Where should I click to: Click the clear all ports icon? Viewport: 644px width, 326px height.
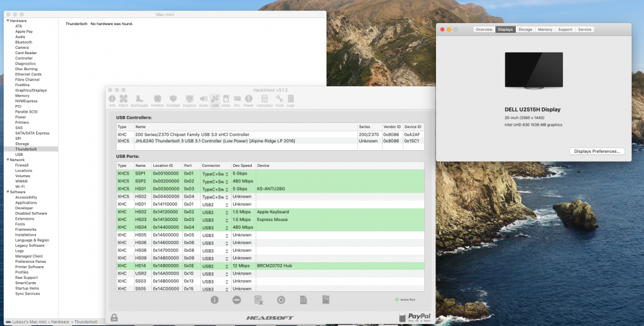[x=258, y=300]
